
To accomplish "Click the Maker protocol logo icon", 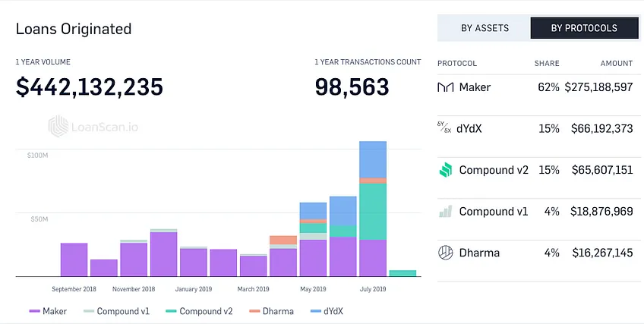I will [446, 87].
